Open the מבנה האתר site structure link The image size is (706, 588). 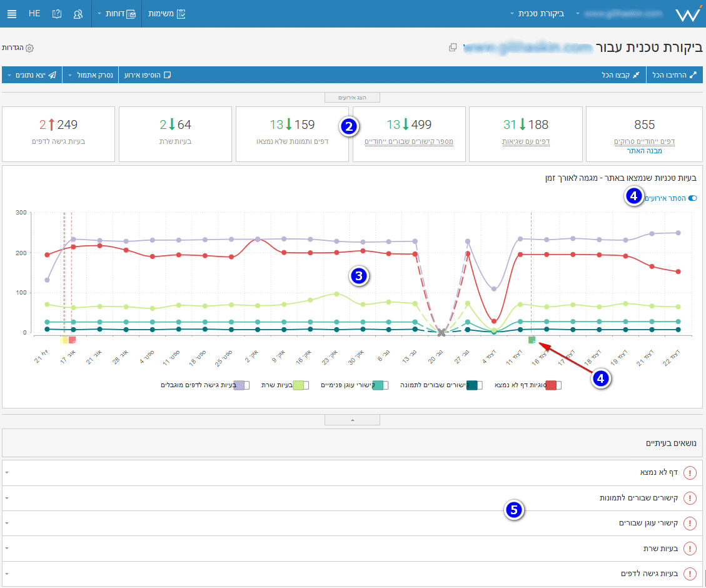point(644,151)
